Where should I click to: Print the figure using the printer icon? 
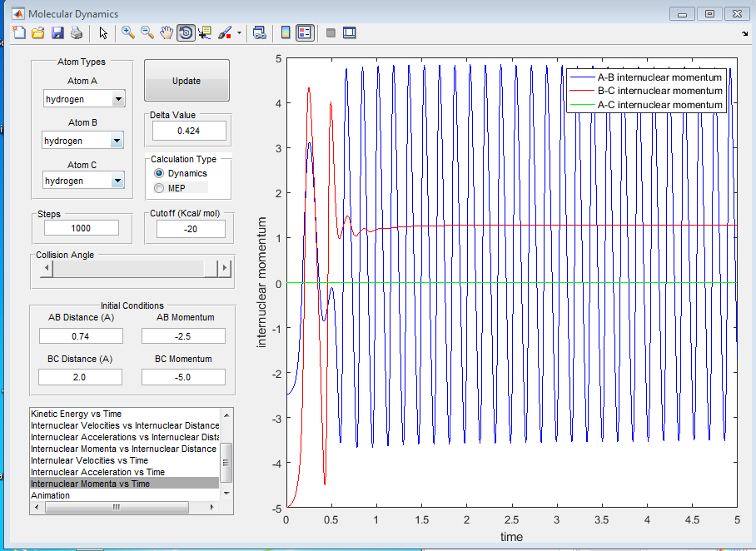pos(77,33)
